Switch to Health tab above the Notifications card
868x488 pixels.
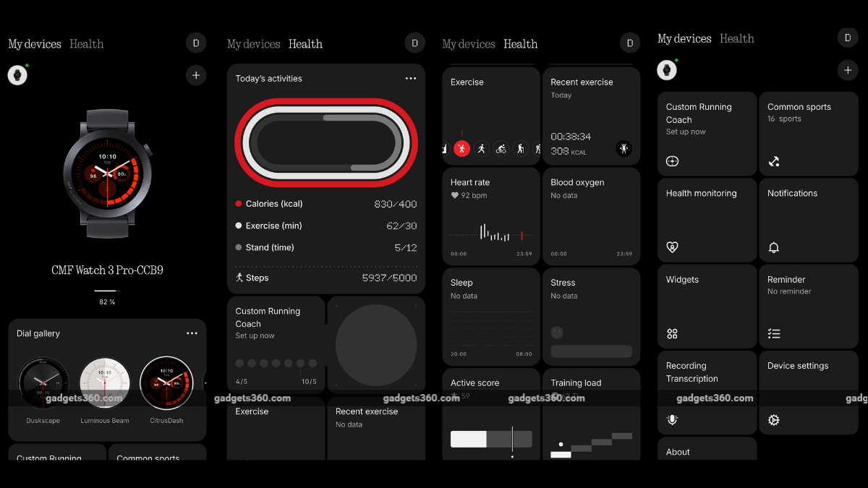point(737,39)
